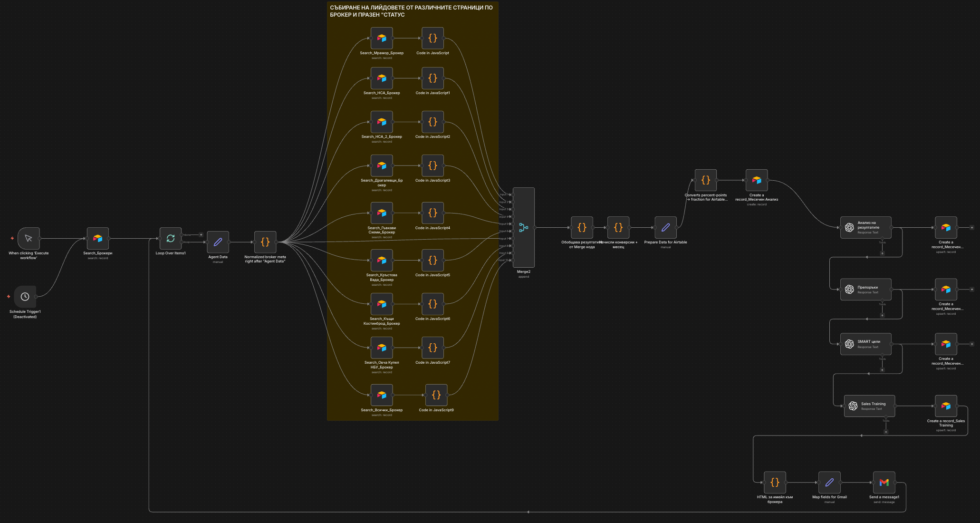Open the Search_Брокери Airtable node
Image resolution: width=980 pixels, height=523 pixels.
(97, 238)
